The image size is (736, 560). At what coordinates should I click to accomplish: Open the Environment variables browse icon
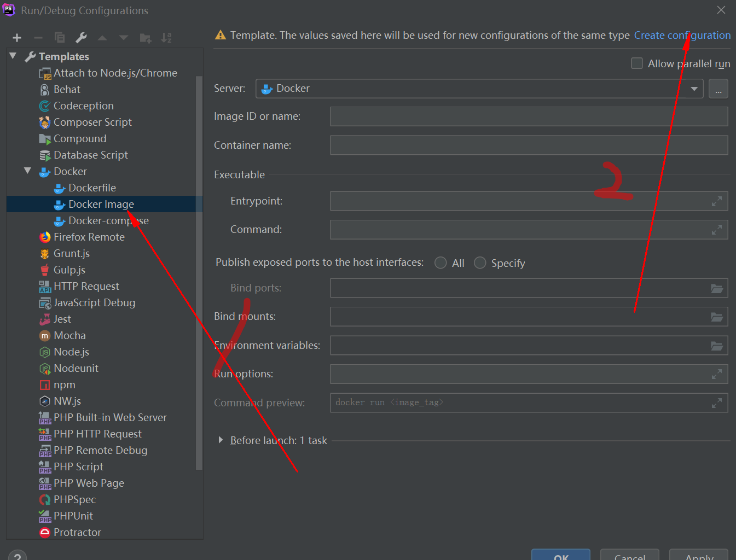717,346
